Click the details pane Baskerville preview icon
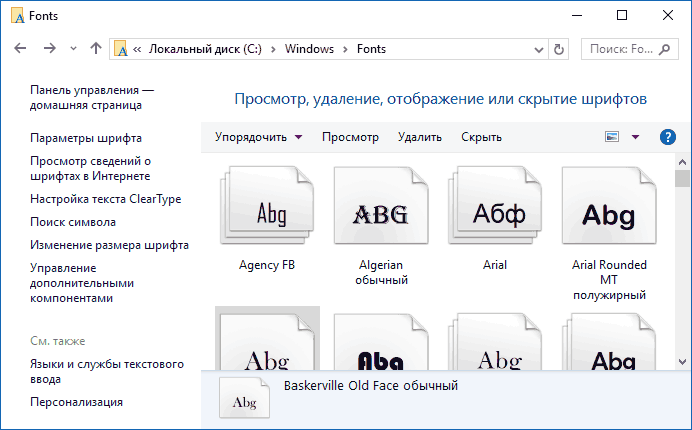This screenshot has height=430, width=692. (244, 398)
